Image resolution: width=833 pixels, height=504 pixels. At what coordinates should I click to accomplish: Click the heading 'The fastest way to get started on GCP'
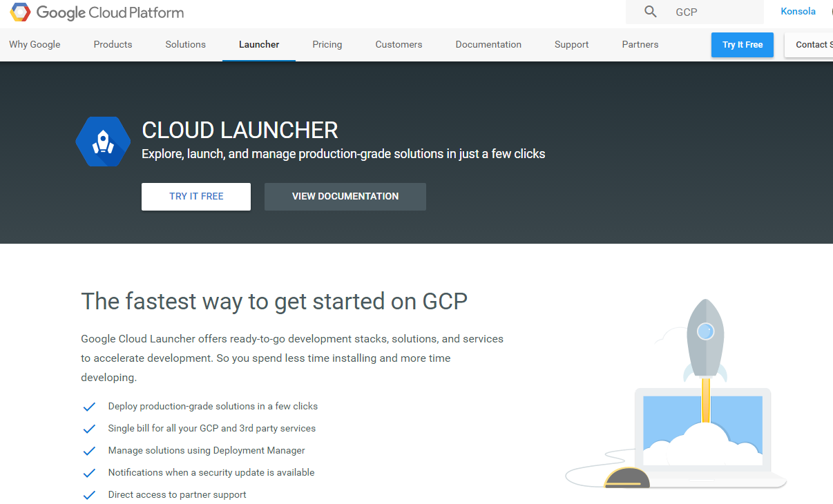click(x=274, y=302)
